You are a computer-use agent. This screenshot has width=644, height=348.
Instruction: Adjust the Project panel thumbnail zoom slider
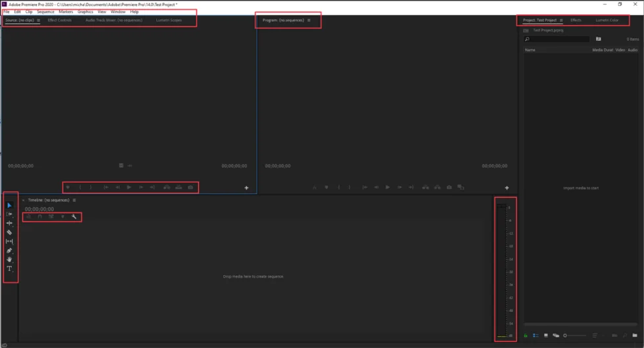point(574,336)
